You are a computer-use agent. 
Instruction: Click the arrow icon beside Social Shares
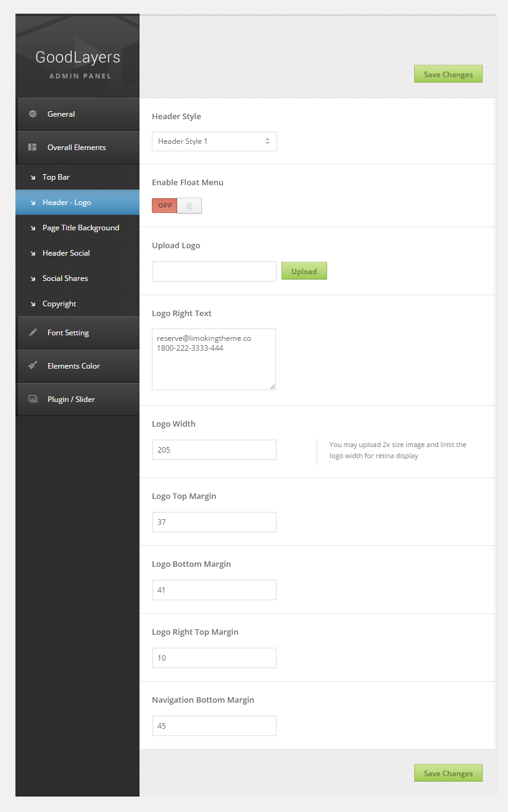point(33,279)
